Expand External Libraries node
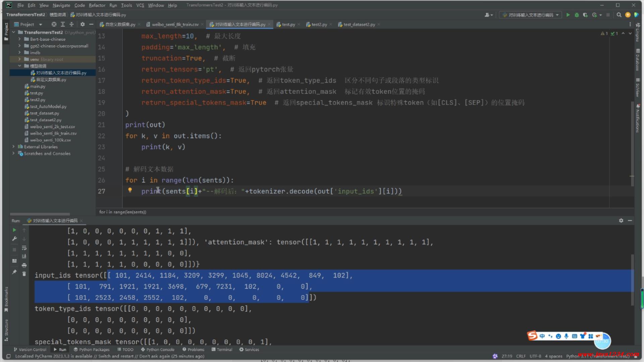Viewport: 644px width, 362px height. [x=13, y=147]
